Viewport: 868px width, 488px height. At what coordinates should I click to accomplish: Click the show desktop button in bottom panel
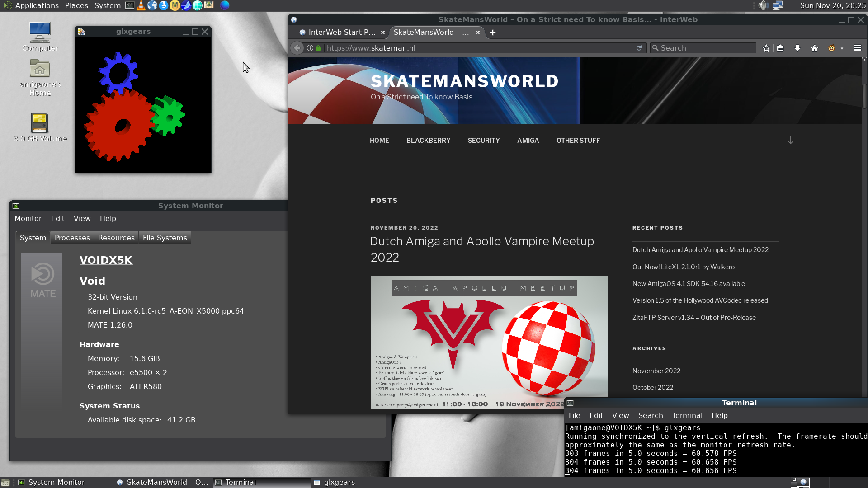(x=5, y=483)
